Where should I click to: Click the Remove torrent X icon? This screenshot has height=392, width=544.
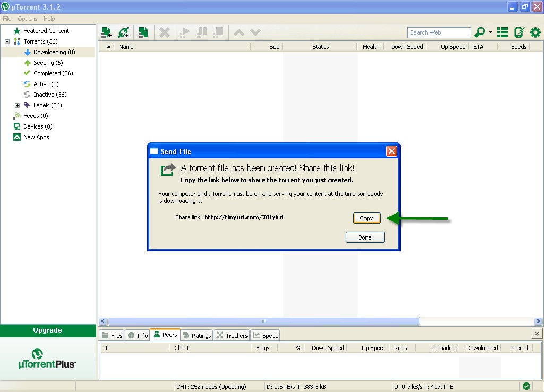tap(165, 32)
